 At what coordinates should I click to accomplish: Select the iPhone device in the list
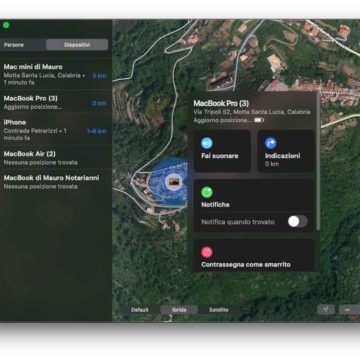pos(55,130)
